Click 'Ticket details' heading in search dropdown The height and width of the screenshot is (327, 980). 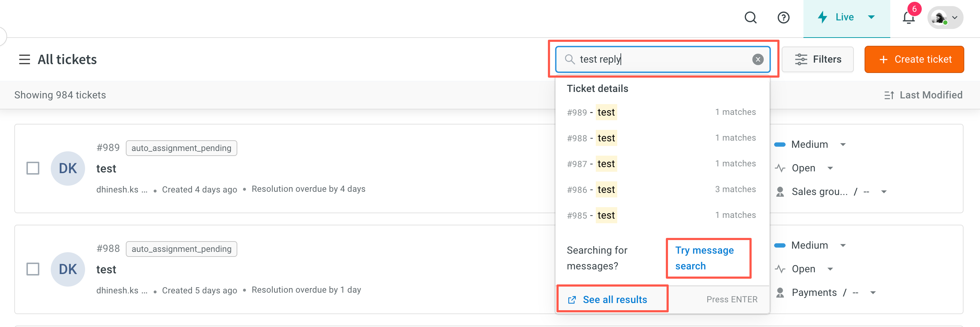597,89
